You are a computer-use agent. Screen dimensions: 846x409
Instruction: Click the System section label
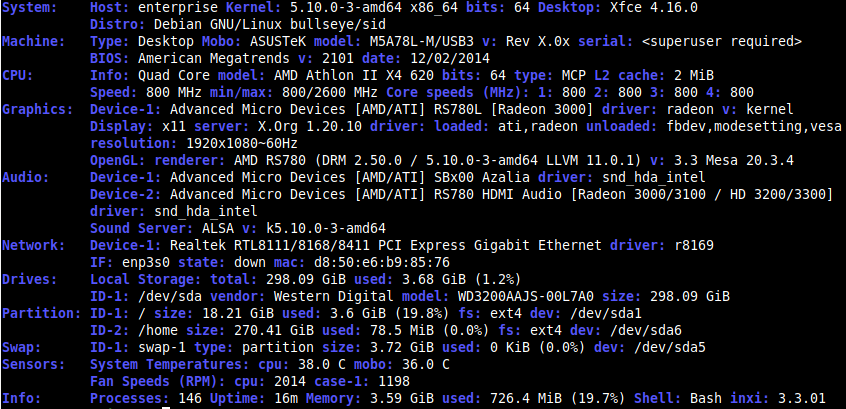[30, 8]
